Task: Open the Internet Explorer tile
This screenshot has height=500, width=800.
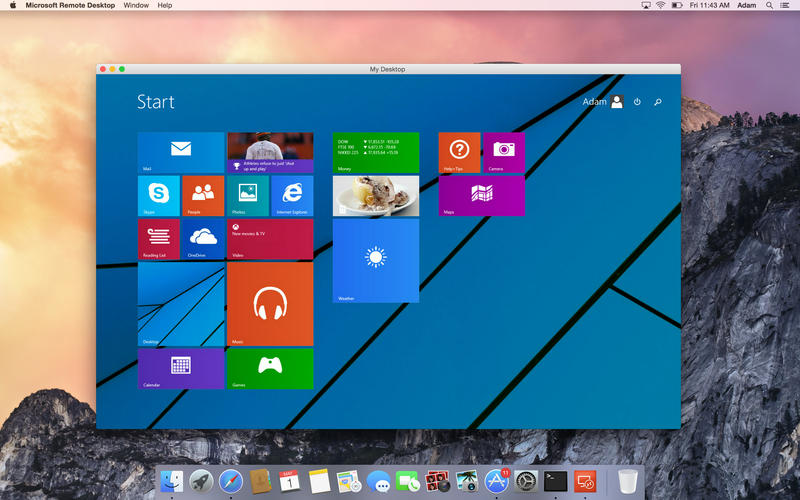Action: click(292, 195)
